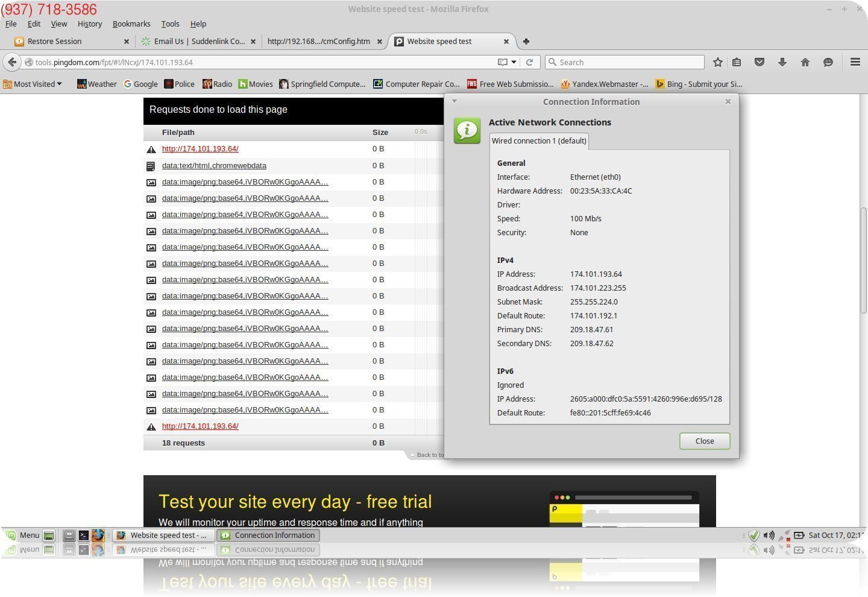The image size is (868, 597).
Task: Open data:text/html,chromewebdata request link
Action: click(214, 166)
